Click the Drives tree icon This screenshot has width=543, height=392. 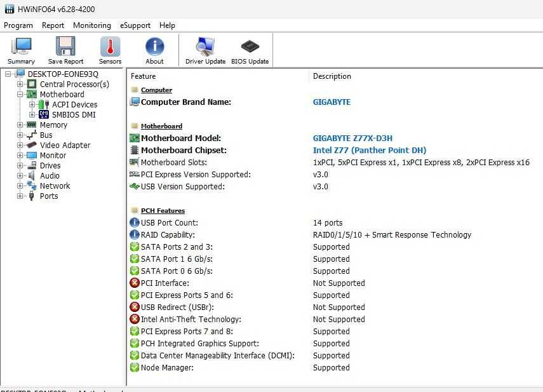click(32, 165)
